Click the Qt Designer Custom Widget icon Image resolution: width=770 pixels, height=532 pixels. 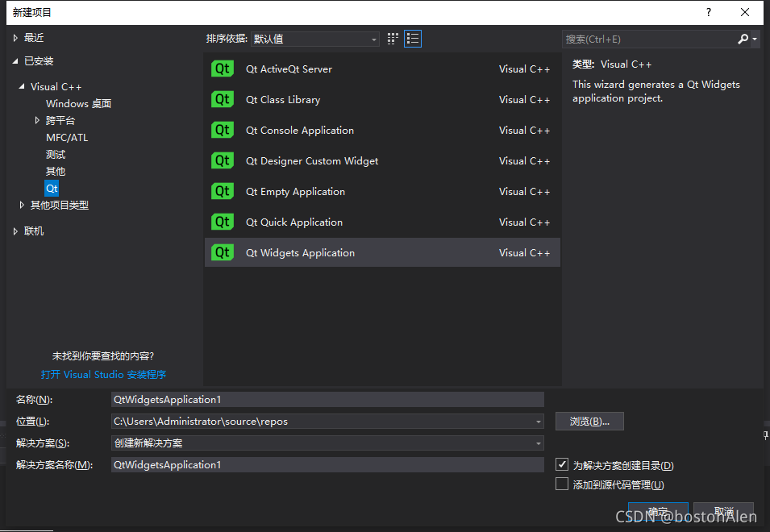pos(223,160)
